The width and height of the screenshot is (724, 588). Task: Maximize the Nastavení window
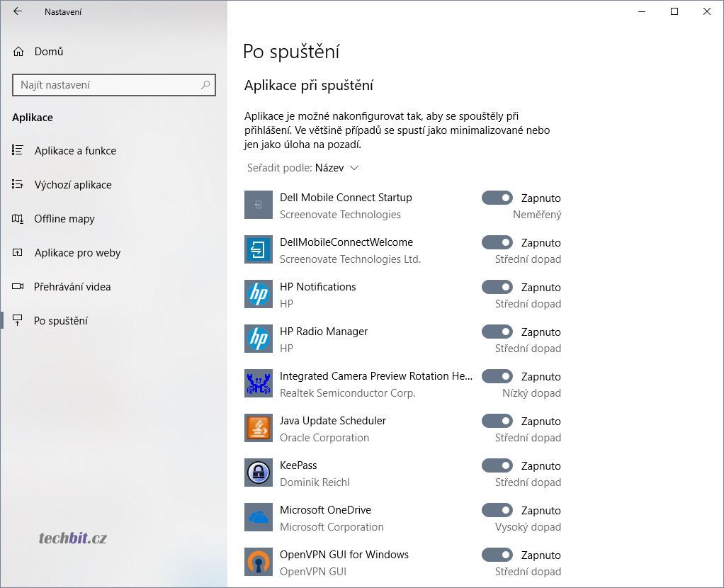coord(674,11)
